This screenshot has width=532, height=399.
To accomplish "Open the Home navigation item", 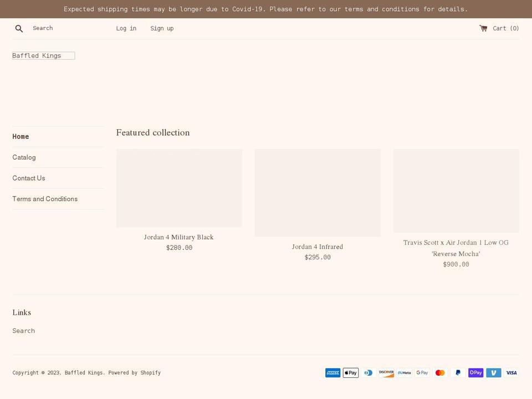I will coord(21,136).
